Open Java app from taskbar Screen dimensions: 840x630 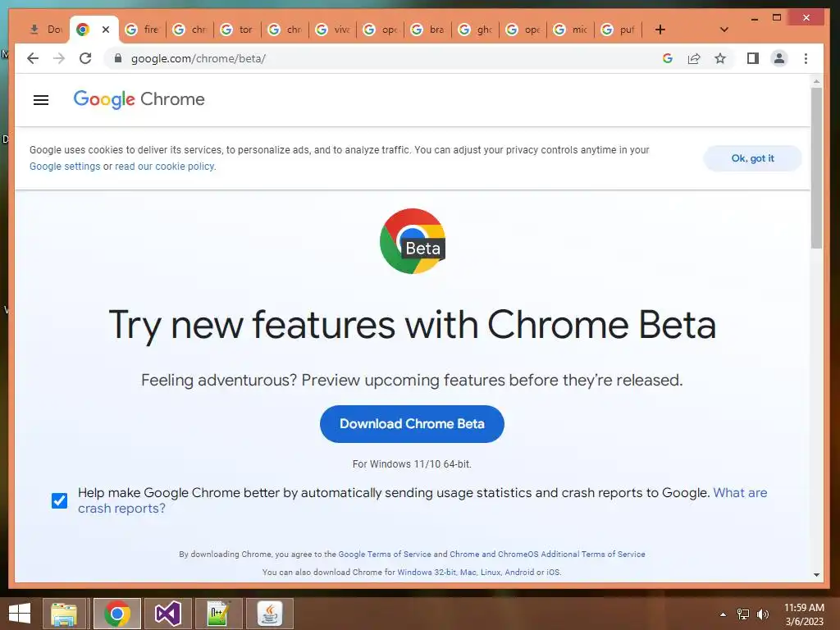270,614
